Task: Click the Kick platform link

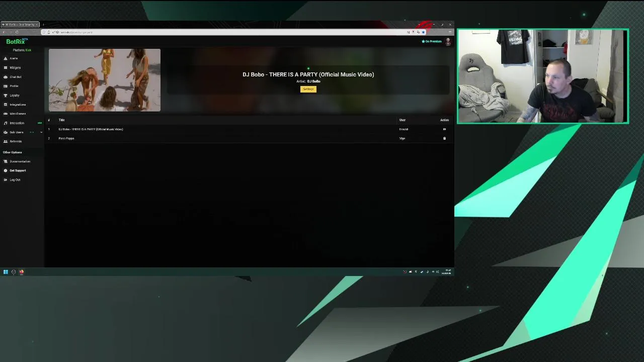Action: pos(28,50)
